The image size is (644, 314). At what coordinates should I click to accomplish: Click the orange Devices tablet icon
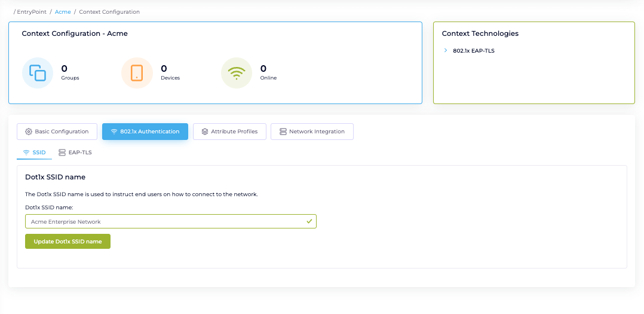(137, 73)
